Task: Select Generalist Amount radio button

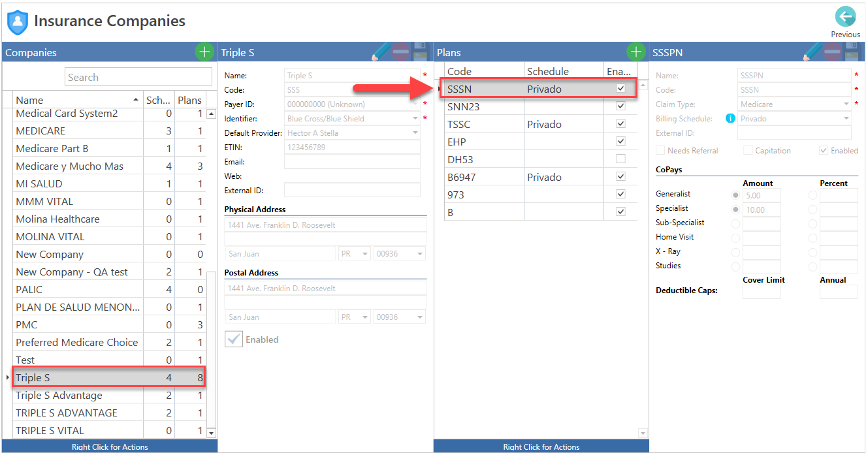Action: [x=736, y=195]
